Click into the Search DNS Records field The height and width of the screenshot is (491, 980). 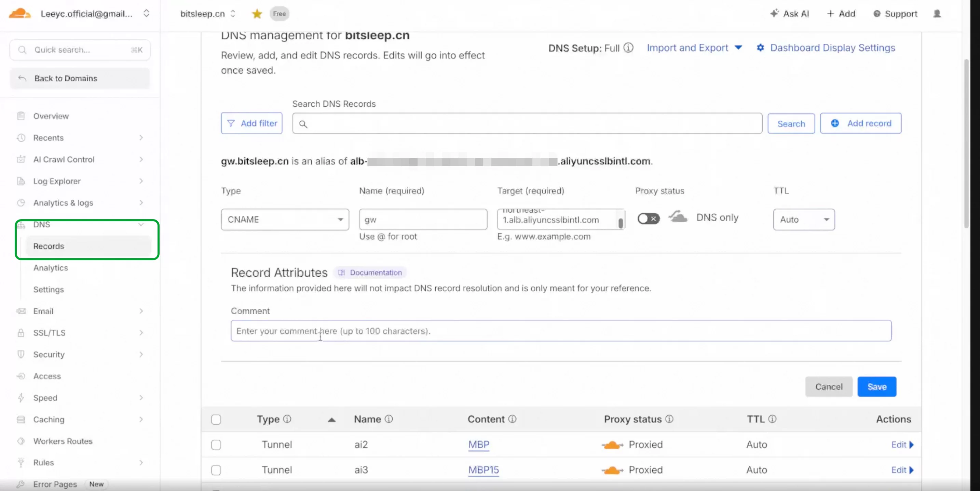coord(527,124)
